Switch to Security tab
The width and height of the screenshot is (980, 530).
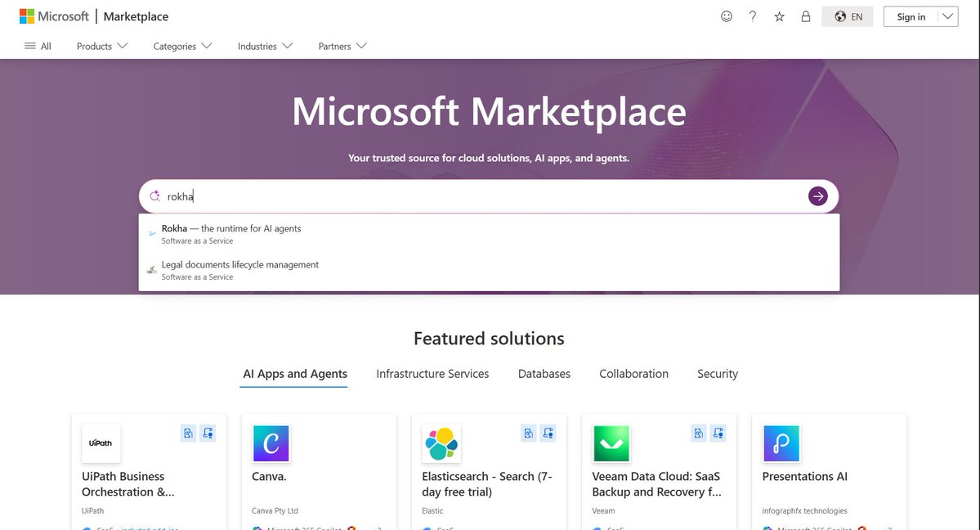tap(718, 374)
